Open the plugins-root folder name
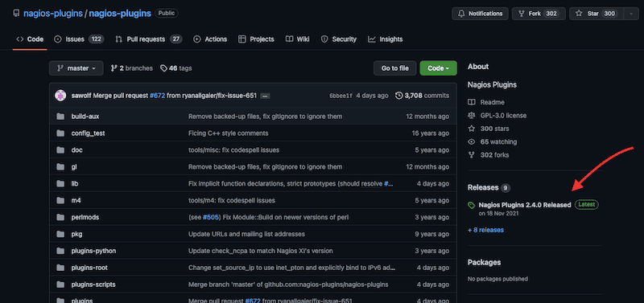Screen dimensions: 644x303 pos(89,268)
